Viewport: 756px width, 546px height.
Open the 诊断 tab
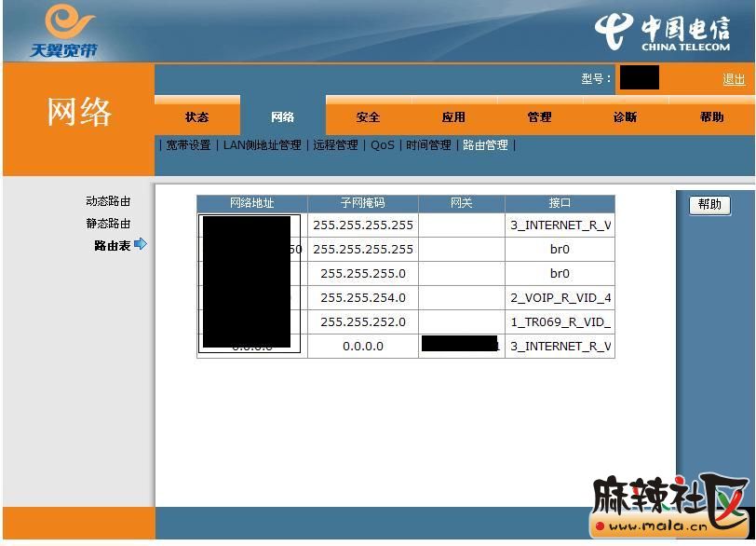(625, 117)
